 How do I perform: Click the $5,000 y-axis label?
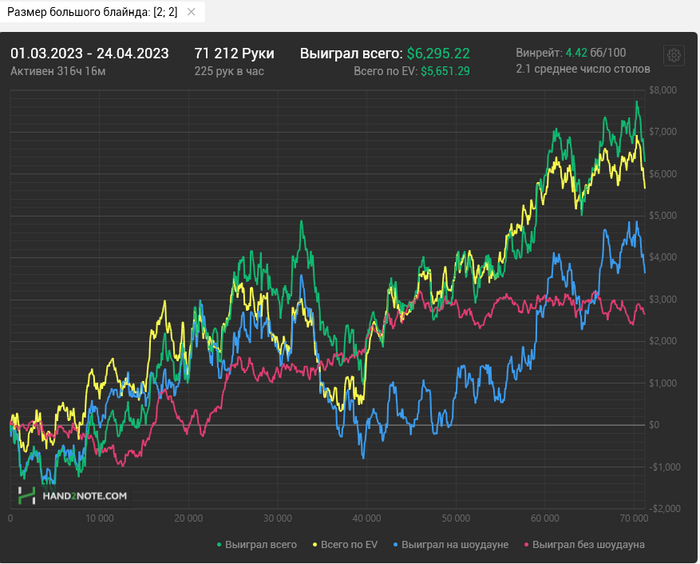pos(663,216)
